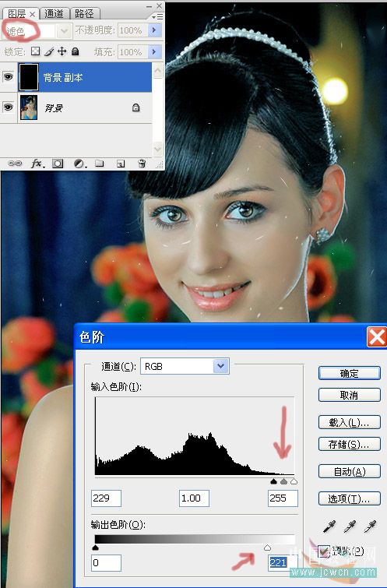Click input highlight field showing 255
Screen dimensions: 387x588
coord(283,498)
